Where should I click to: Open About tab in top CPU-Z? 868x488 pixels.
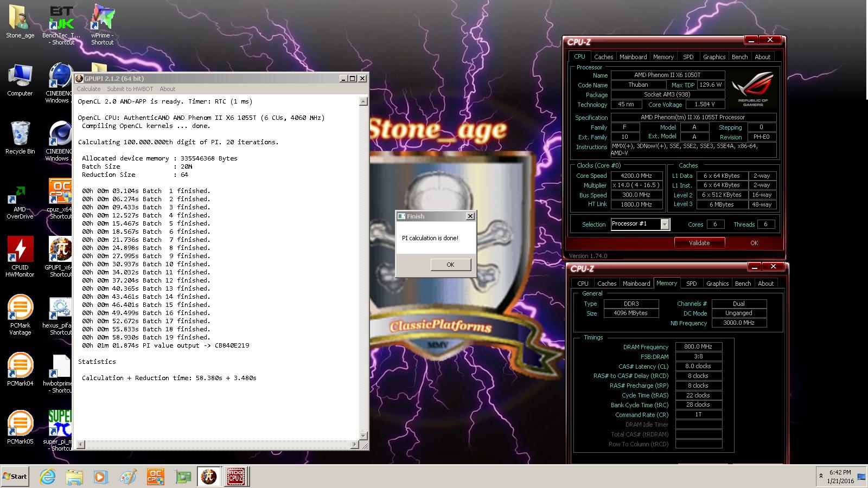762,57
